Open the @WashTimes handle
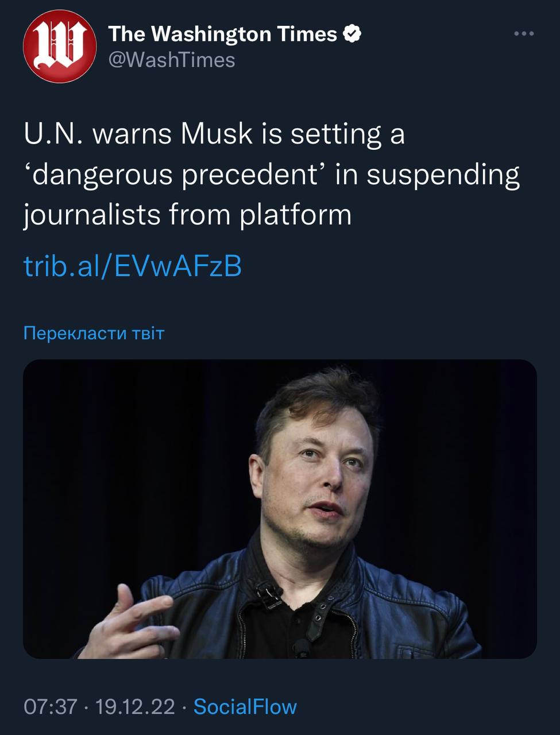 pyautogui.click(x=172, y=60)
